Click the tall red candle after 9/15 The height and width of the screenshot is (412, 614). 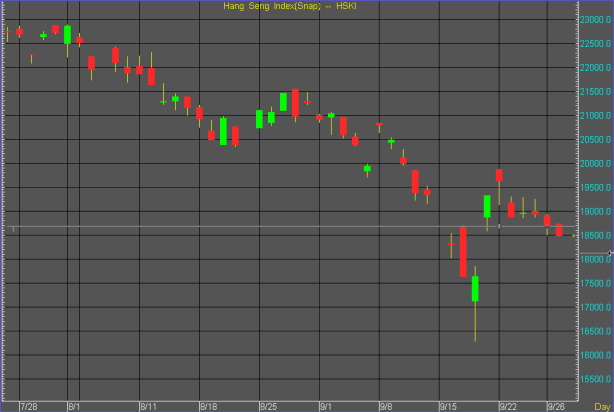(463, 252)
